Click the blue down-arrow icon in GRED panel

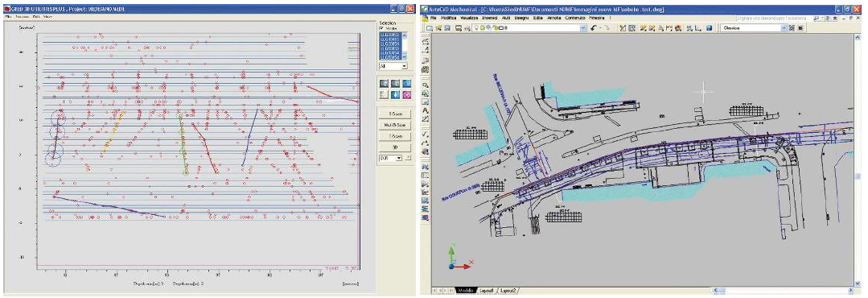pyautogui.click(x=395, y=95)
